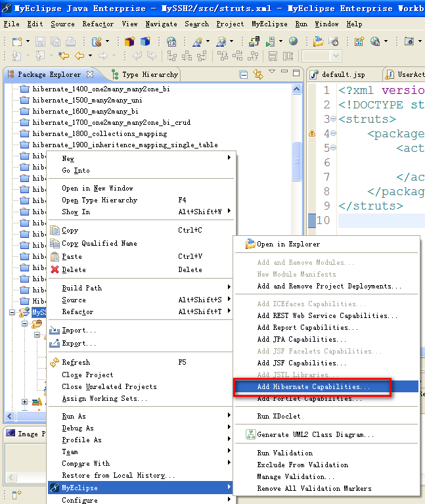Click Import in the context menu

[x=141, y=331]
